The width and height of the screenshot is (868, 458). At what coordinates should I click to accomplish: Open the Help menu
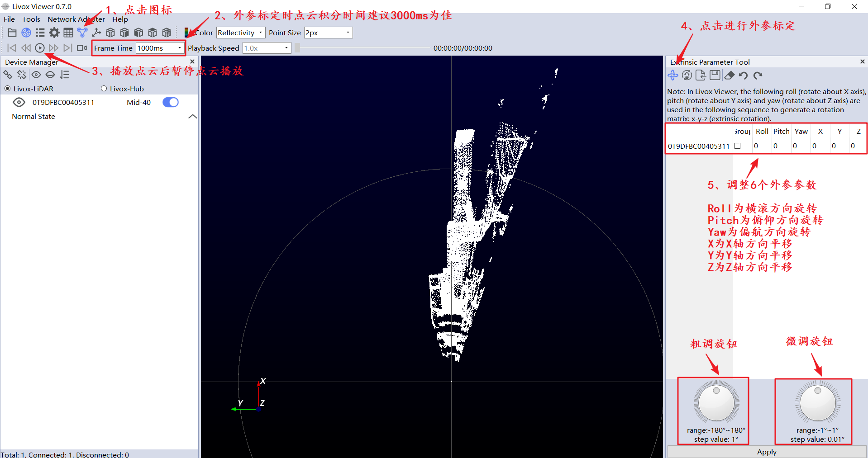(x=120, y=19)
